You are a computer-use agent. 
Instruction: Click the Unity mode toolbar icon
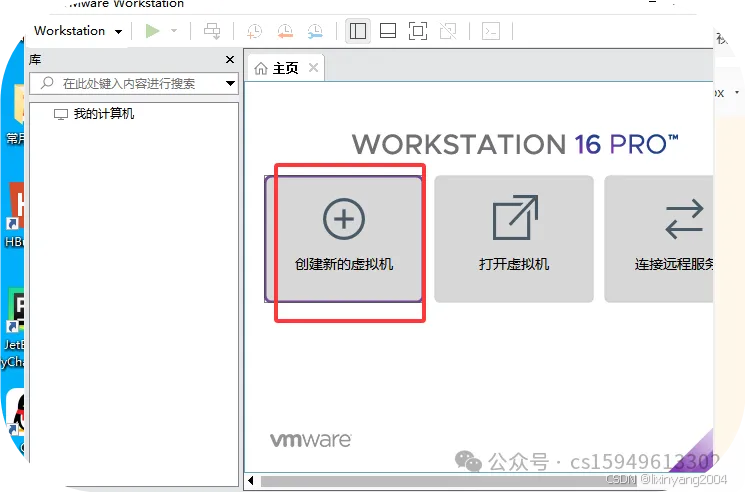(x=448, y=31)
